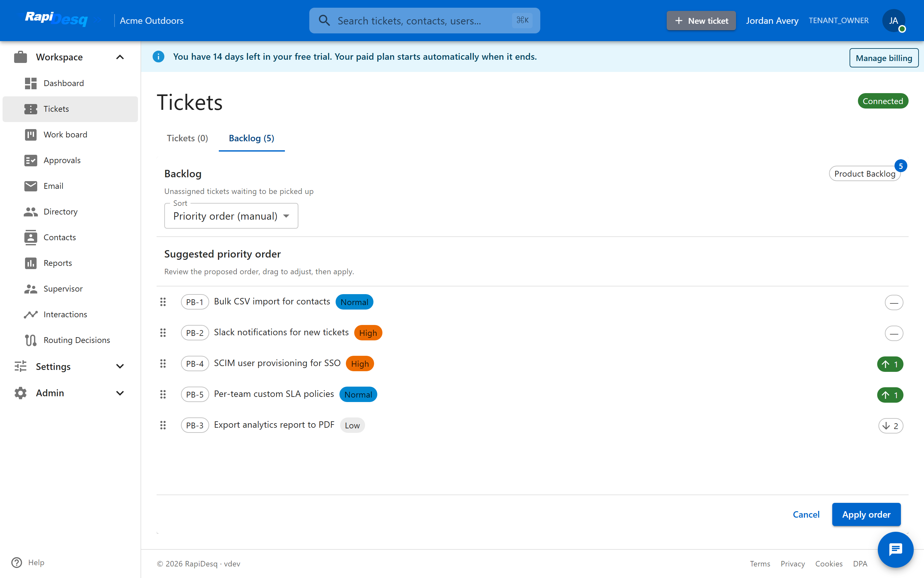Click the Help question mark icon

(x=17, y=563)
